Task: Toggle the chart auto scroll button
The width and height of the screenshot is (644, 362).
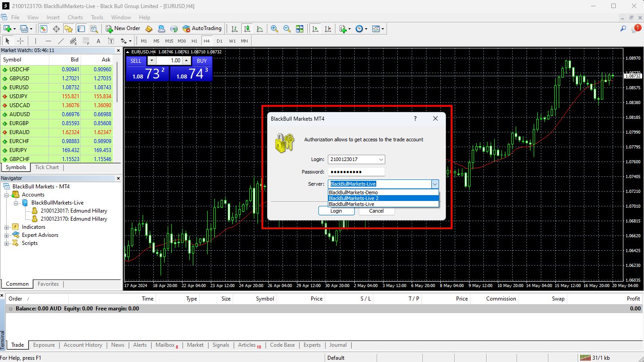Action: click(315, 29)
